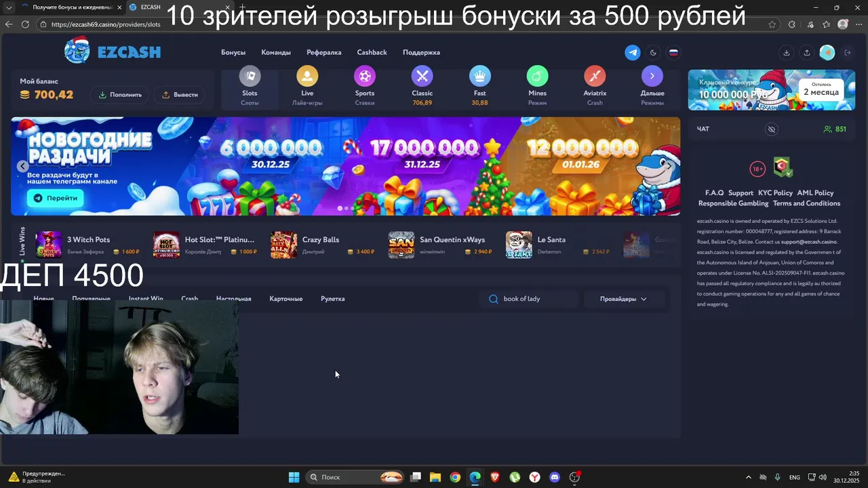The height and width of the screenshot is (488, 868).
Task: Open the Cashback menu
Action: [372, 52]
